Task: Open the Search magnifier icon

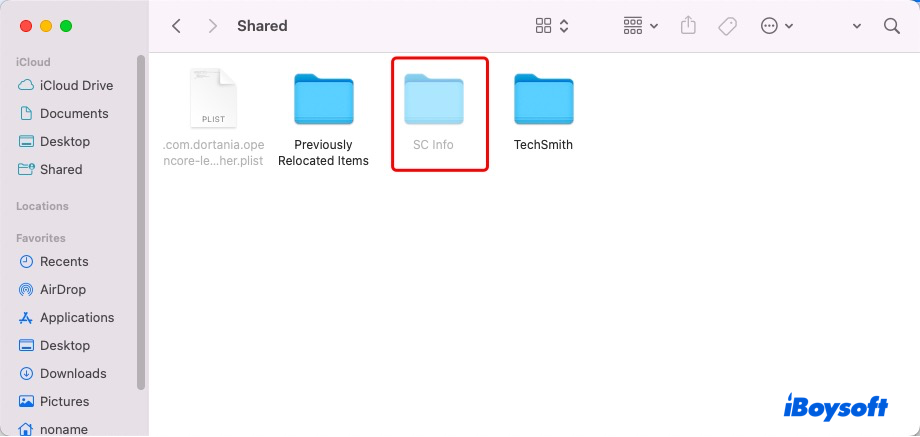Action: tap(891, 26)
